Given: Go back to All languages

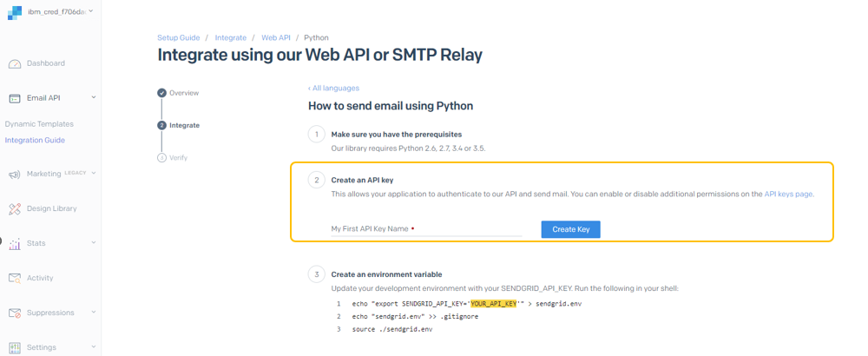Looking at the screenshot, I should click(334, 88).
